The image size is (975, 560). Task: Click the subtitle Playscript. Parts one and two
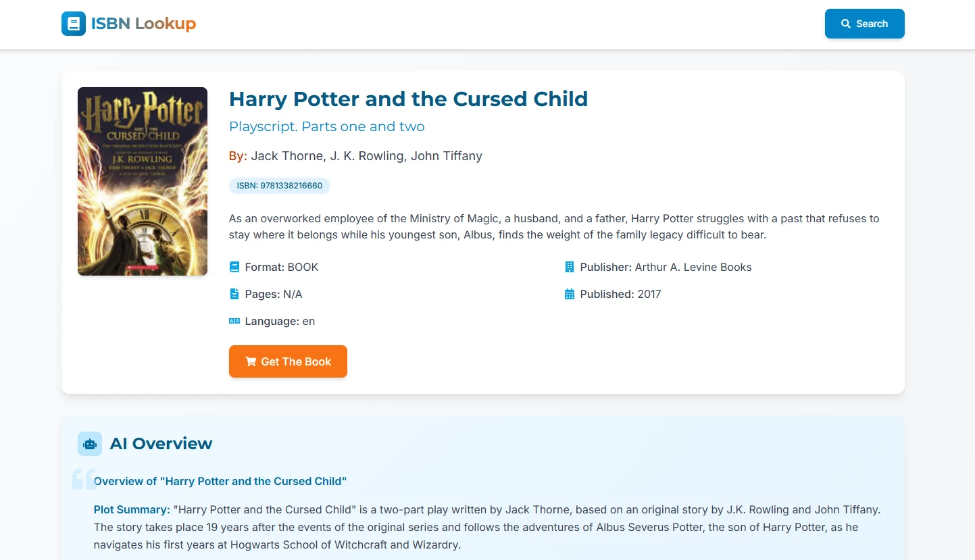pyautogui.click(x=326, y=126)
